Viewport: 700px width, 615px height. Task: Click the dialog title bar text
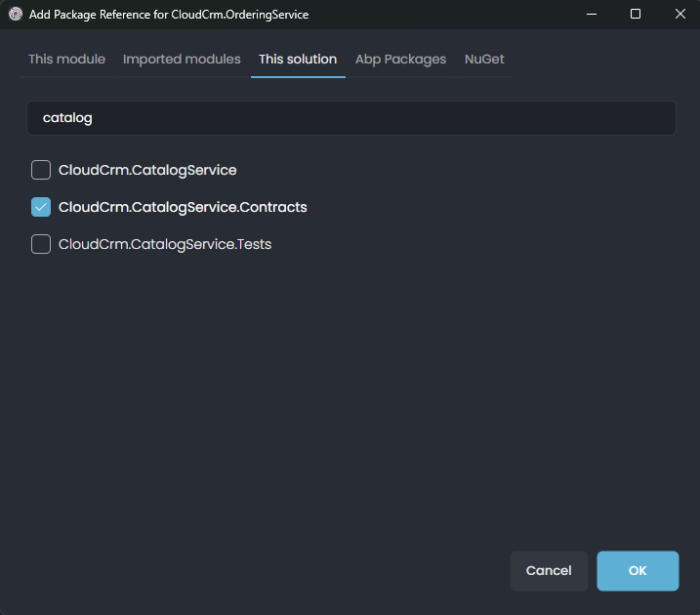pos(169,15)
